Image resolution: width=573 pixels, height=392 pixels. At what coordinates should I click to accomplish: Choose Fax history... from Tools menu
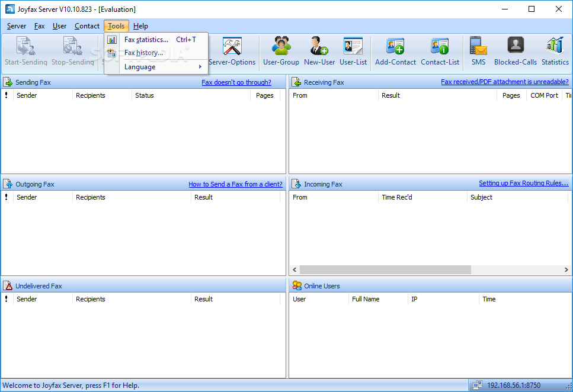(x=156, y=53)
